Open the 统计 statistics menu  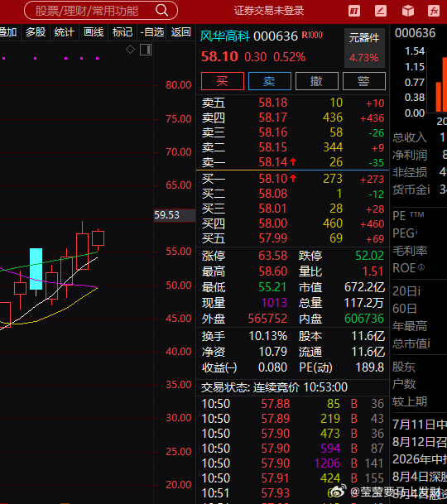(x=65, y=32)
